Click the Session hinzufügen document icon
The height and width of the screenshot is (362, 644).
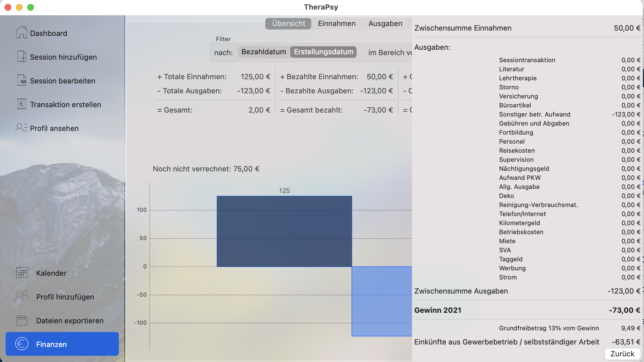point(22,56)
